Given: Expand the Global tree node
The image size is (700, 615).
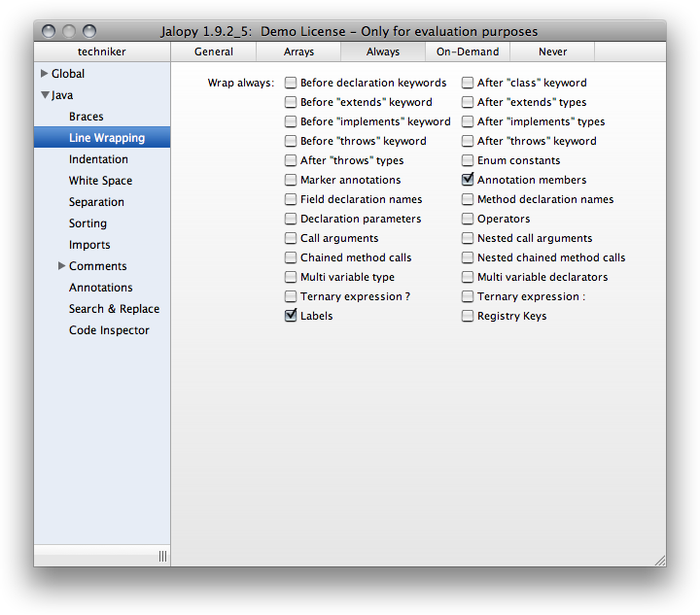Looking at the screenshot, I should click(x=44, y=74).
